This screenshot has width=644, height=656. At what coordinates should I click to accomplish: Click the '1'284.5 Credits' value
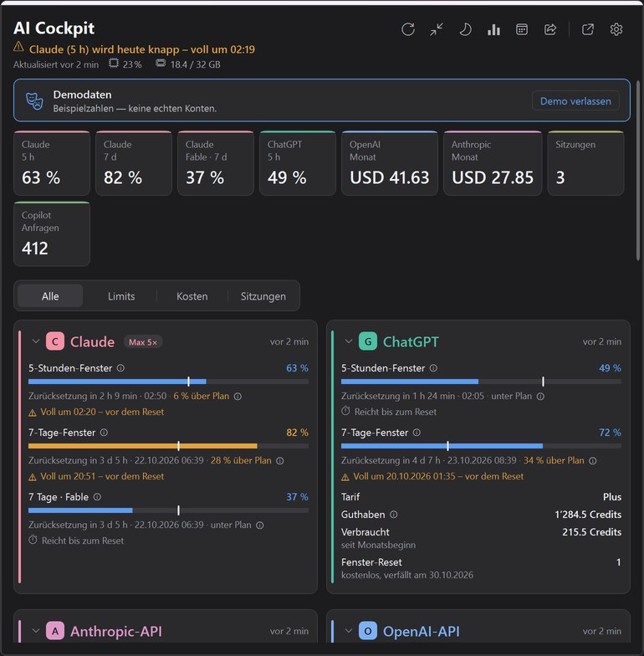pos(588,515)
